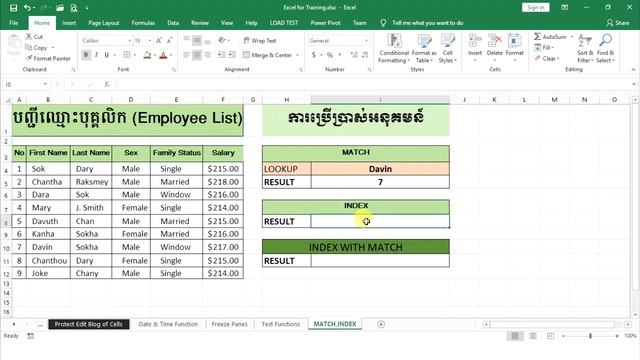The width and height of the screenshot is (640, 360).
Task: Click Tell me what you want to do
Action: coord(427,23)
